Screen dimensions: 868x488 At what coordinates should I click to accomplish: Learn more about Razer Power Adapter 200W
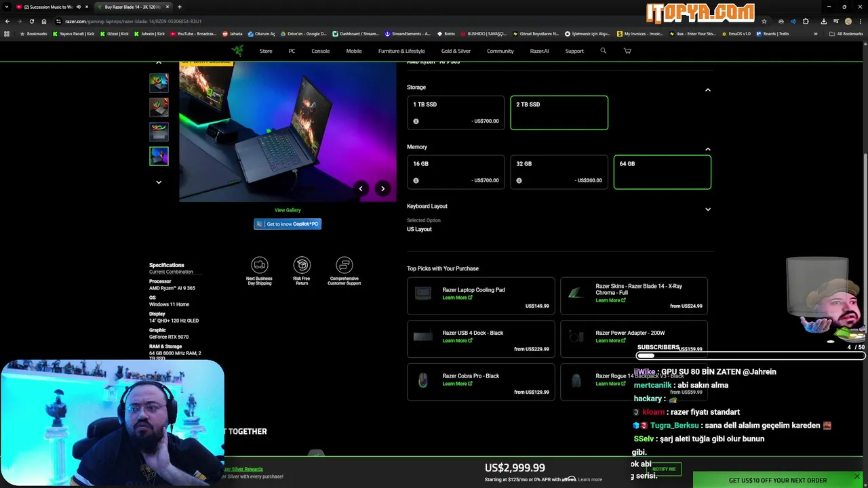point(610,340)
